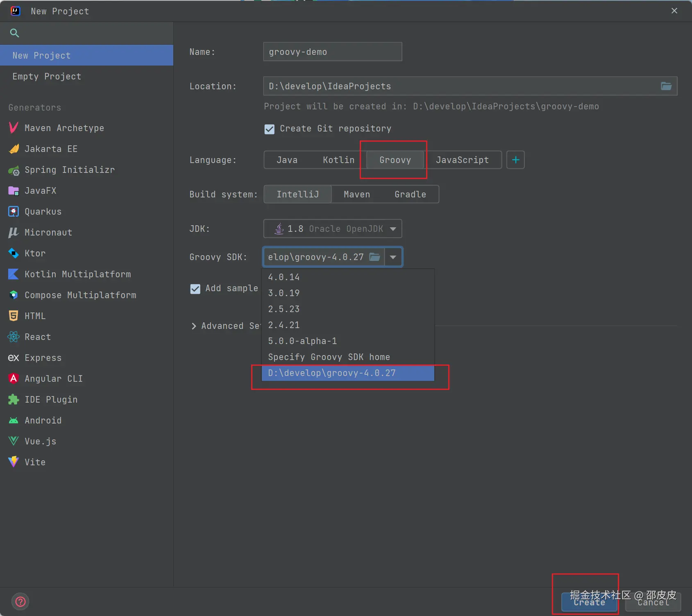This screenshot has height=616, width=692.
Task: Open Android generator
Action: (86, 420)
